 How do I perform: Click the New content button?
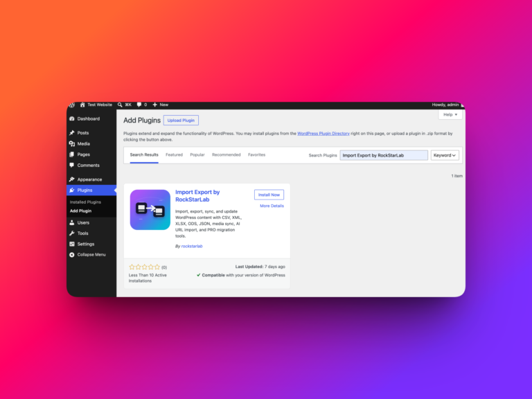161,105
